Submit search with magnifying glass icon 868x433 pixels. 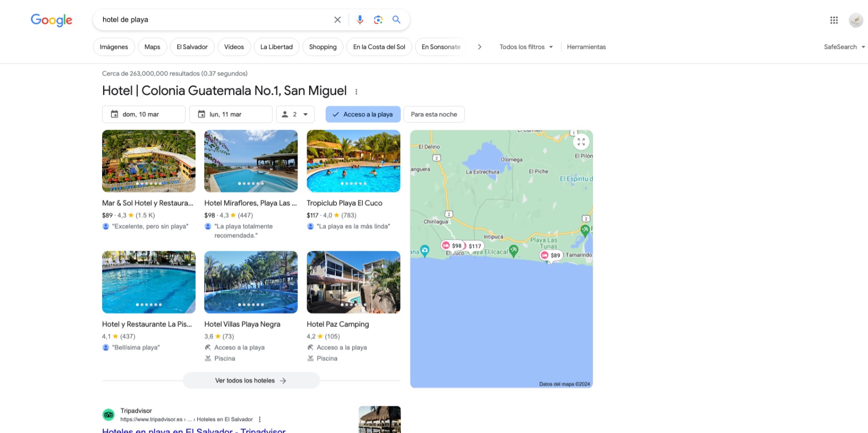(396, 20)
